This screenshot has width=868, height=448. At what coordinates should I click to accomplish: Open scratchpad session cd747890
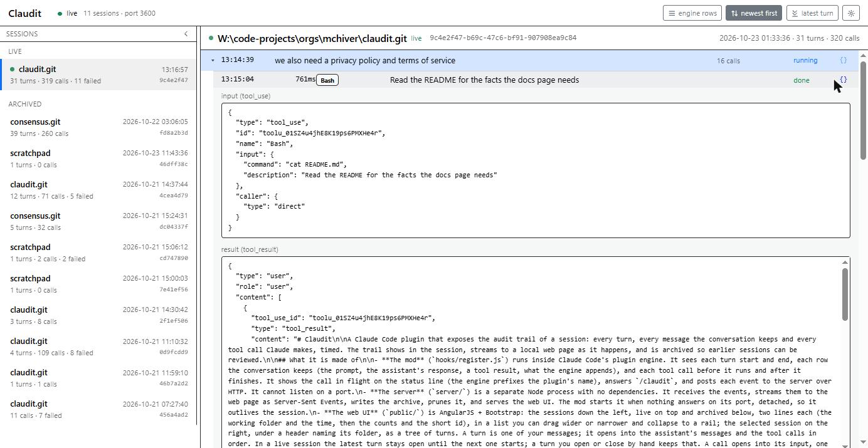(98, 253)
